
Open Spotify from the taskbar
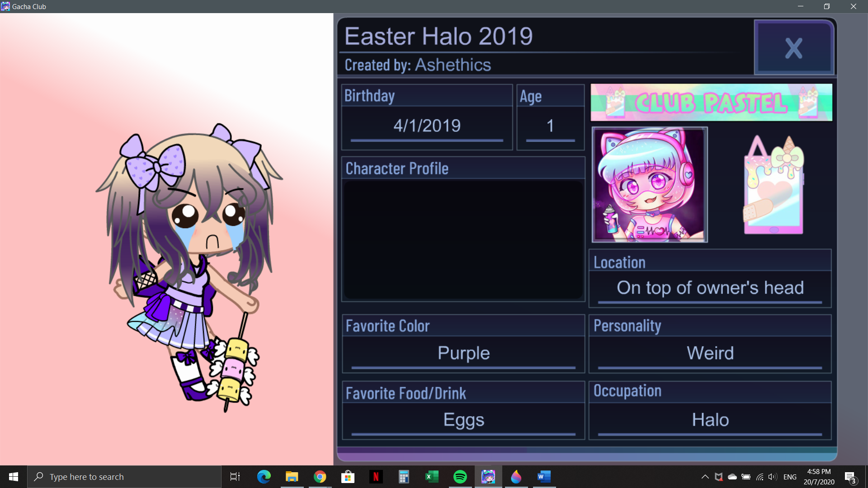460,477
